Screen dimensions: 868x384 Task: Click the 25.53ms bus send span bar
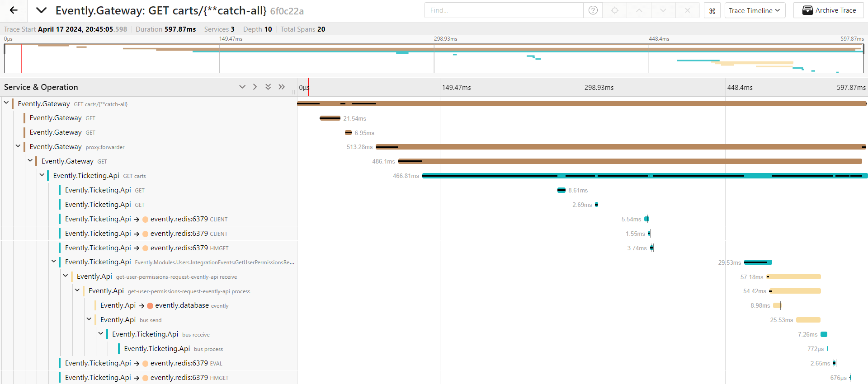coord(808,320)
